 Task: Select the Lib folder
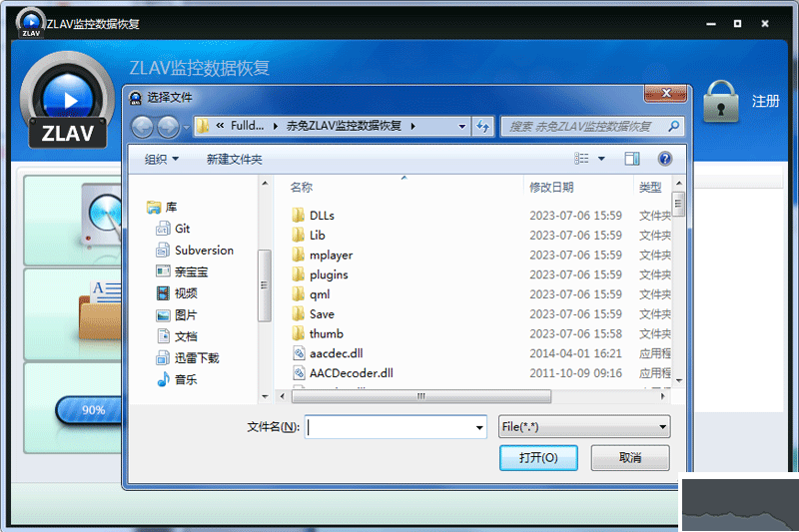coord(309,236)
